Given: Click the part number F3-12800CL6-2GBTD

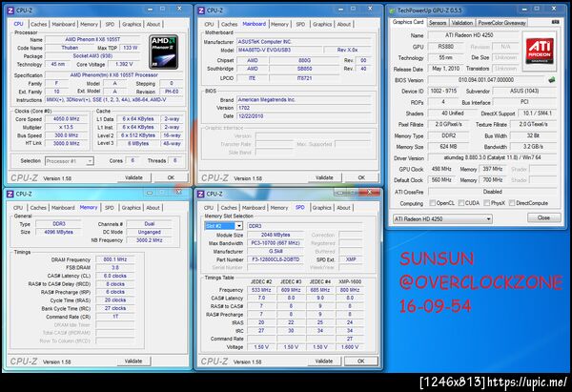Looking at the screenshot, I should coord(276,259).
